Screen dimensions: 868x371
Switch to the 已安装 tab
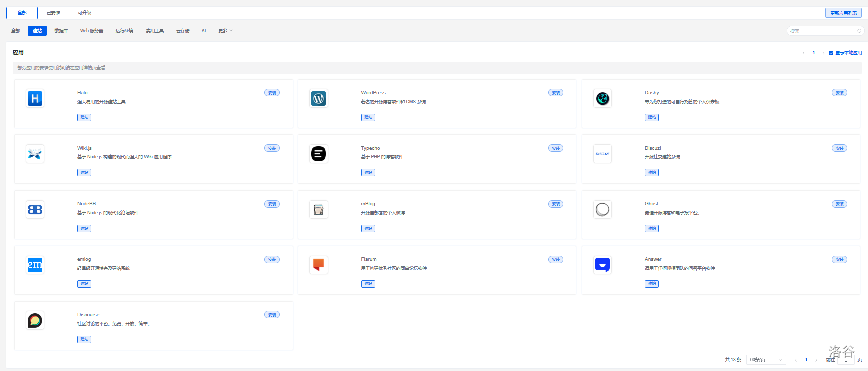point(53,13)
